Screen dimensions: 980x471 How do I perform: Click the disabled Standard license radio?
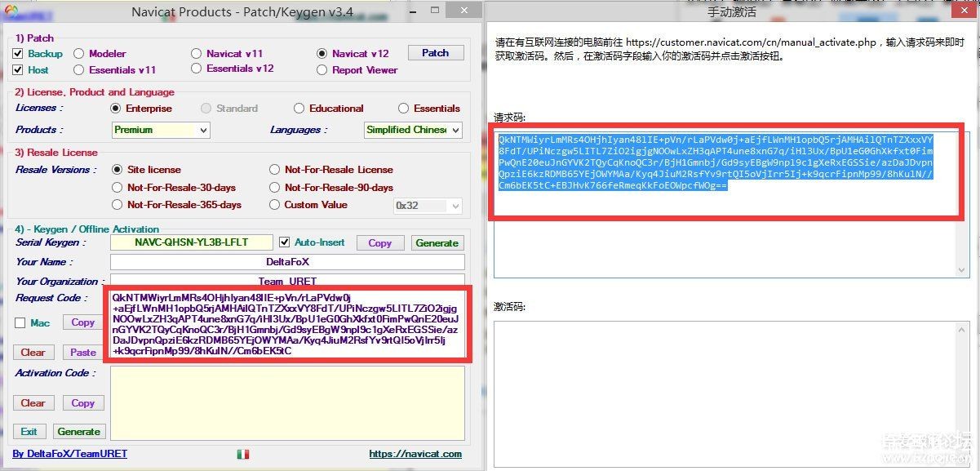pyautogui.click(x=206, y=108)
